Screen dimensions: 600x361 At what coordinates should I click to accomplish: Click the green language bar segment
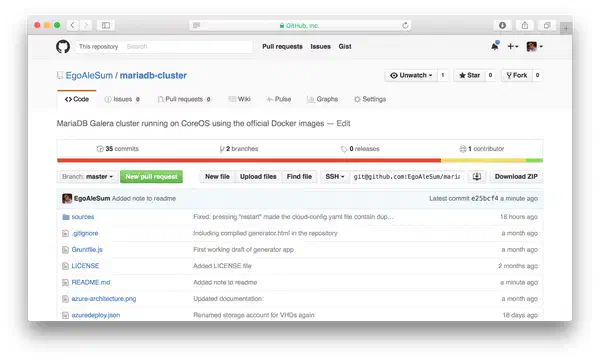click(x=534, y=160)
